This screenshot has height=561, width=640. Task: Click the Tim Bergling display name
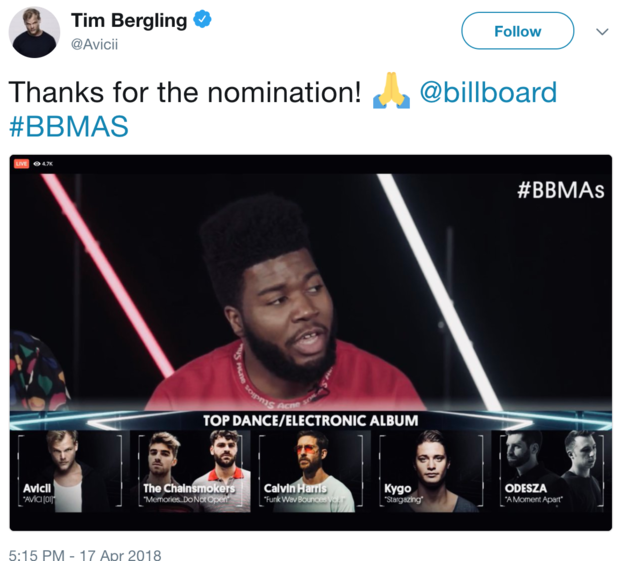tap(129, 21)
